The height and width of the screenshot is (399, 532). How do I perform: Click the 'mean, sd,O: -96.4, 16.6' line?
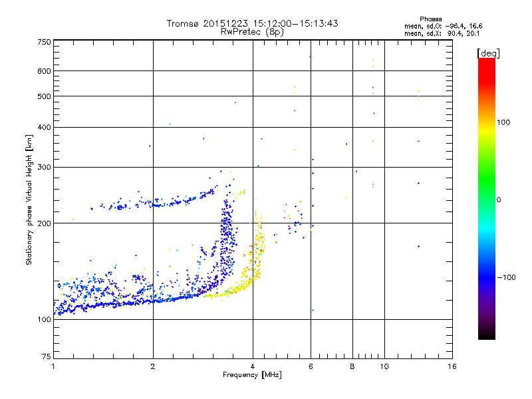tap(443, 26)
